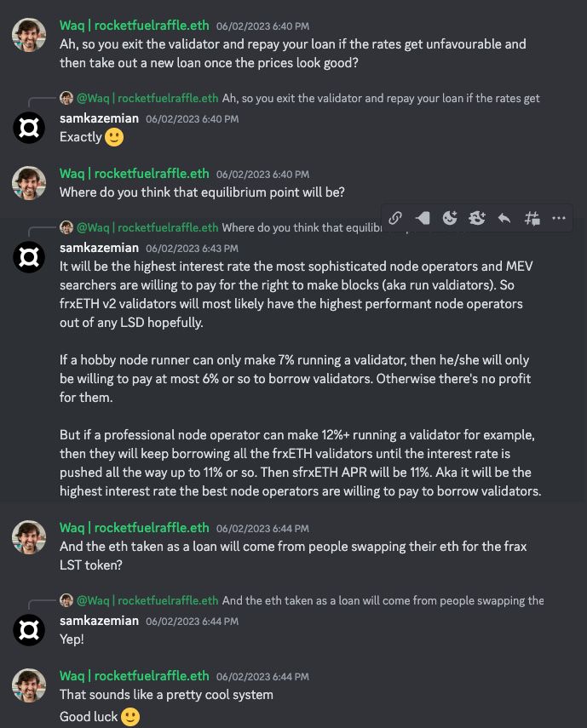Open samkazemian's avatar beside the "Exactly" message
This screenshot has width=587, height=728.
[x=29, y=127]
